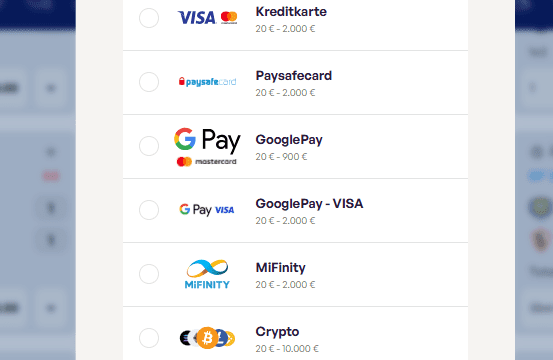
Task: Click the Mastercard logo beside VISA
Action: tap(229, 17)
